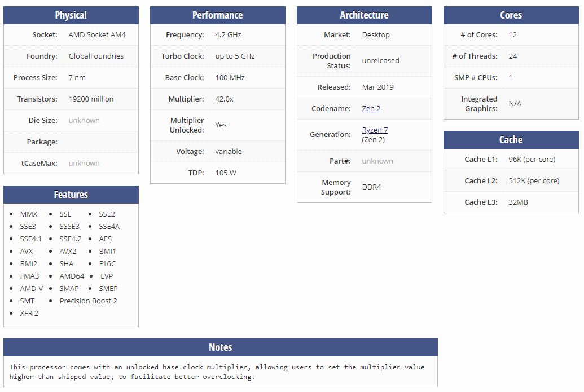Click the 'F16C' feature entry
Viewport: 584px width, 392px height.
coord(107,263)
